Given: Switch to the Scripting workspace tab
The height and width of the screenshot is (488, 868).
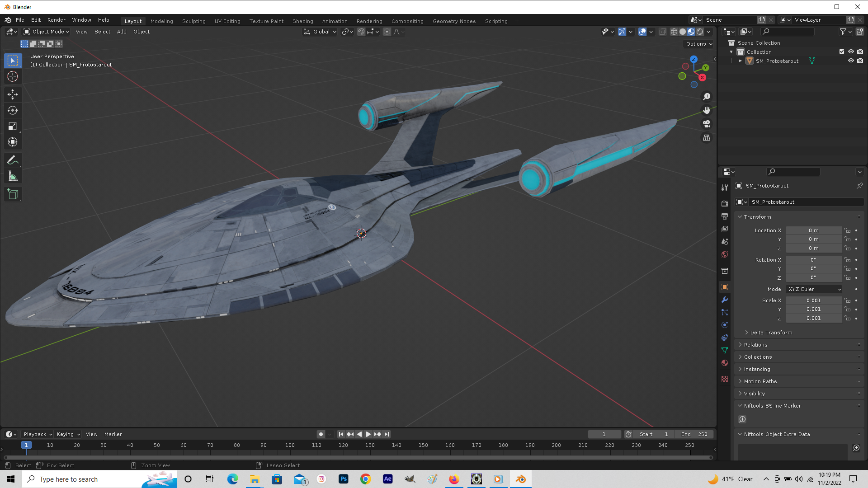Looking at the screenshot, I should tap(496, 21).
